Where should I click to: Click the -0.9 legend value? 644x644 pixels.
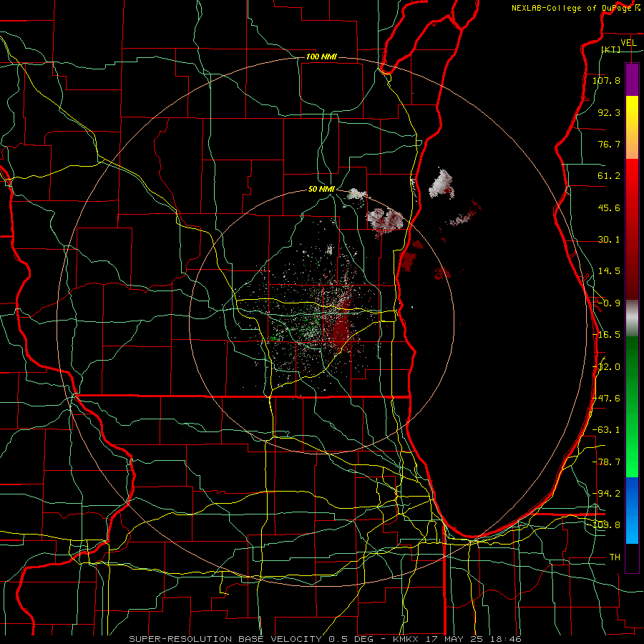tap(609, 303)
